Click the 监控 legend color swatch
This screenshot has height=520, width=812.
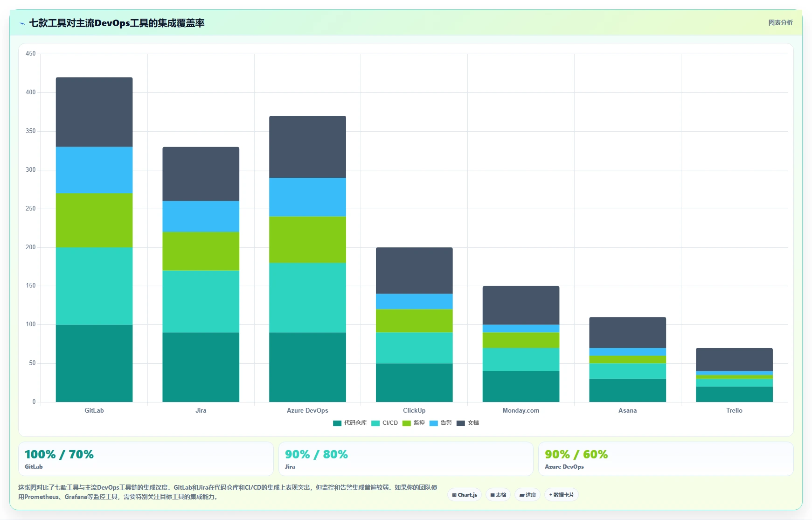point(407,423)
